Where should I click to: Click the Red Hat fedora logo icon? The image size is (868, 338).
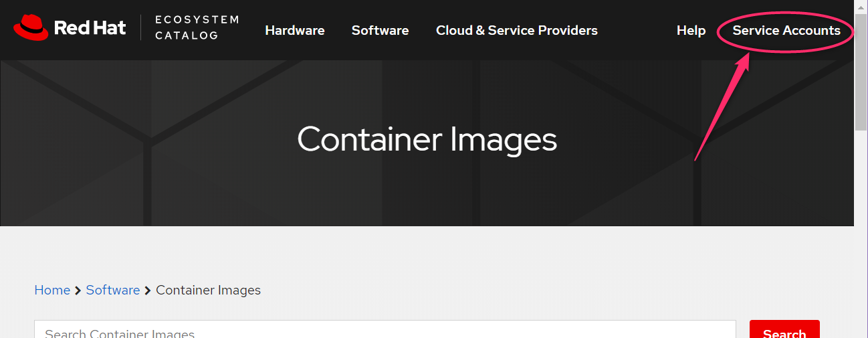pyautogui.click(x=31, y=28)
